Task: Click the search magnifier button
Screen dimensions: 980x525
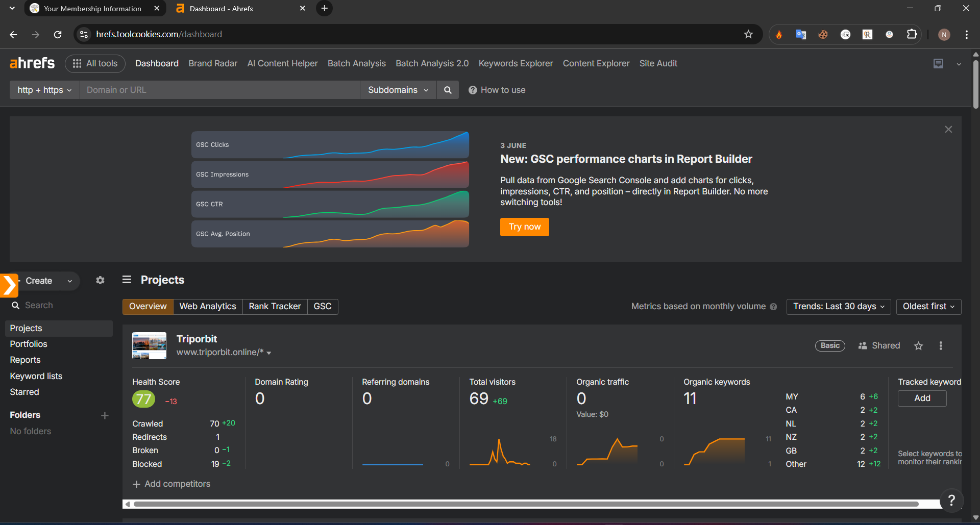Action: coord(448,90)
